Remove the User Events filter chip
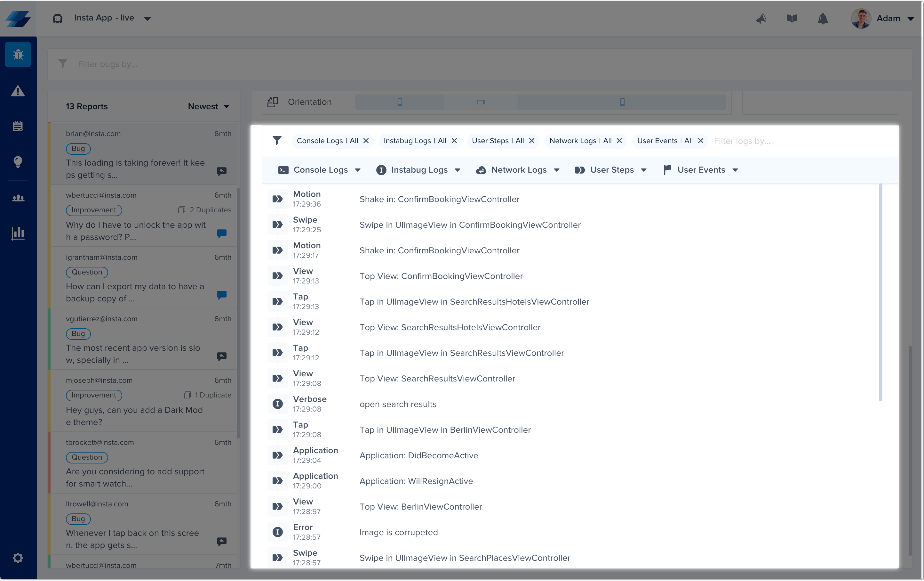 pos(701,141)
